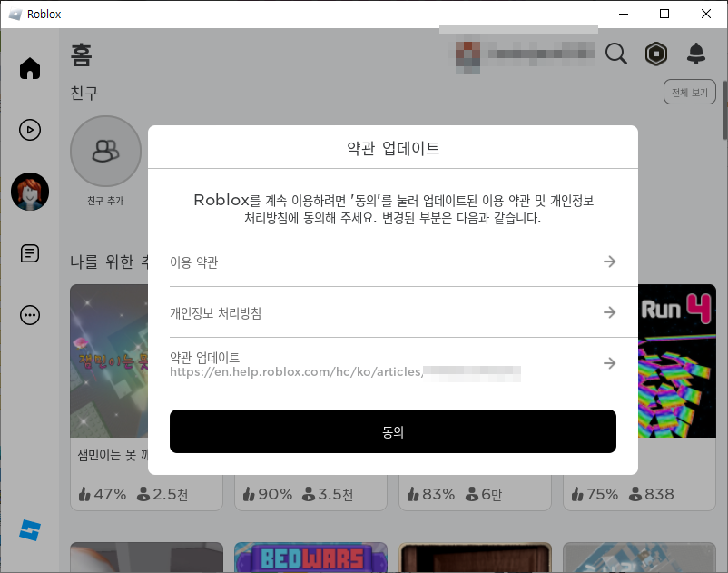The height and width of the screenshot is (573, 728).
Task: Click the 동의 agree button
Action: [393, 431]
